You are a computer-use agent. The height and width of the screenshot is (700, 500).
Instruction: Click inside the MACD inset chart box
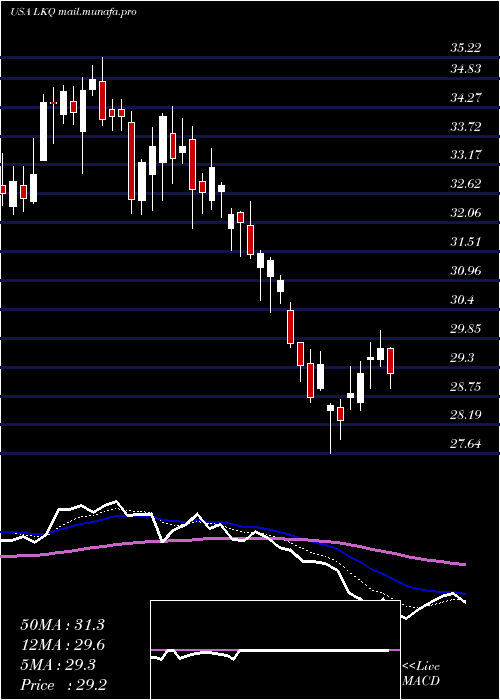(275, 650)
